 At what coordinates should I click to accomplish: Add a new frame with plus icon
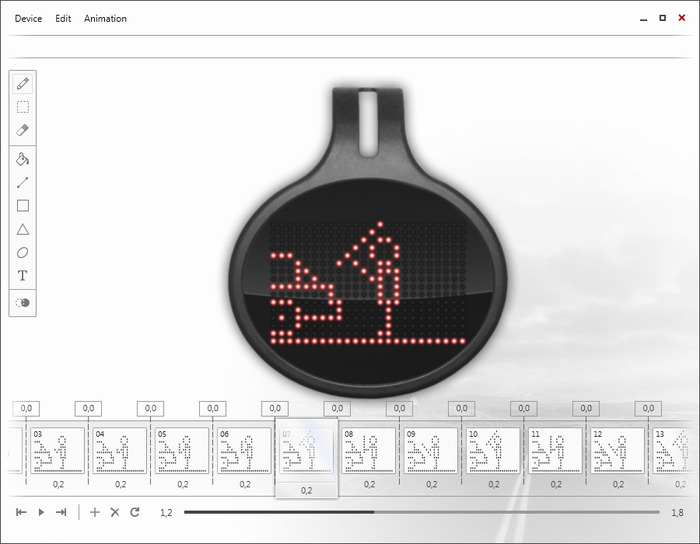tap(95, 512)
